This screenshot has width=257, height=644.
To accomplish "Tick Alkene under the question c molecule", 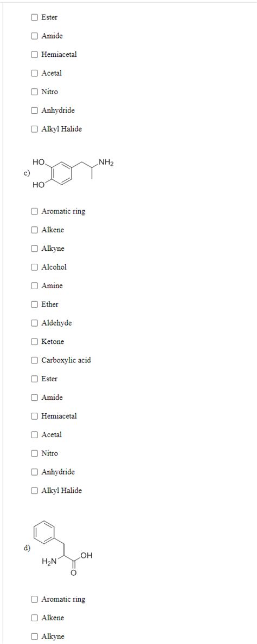I will pos(35,230).
